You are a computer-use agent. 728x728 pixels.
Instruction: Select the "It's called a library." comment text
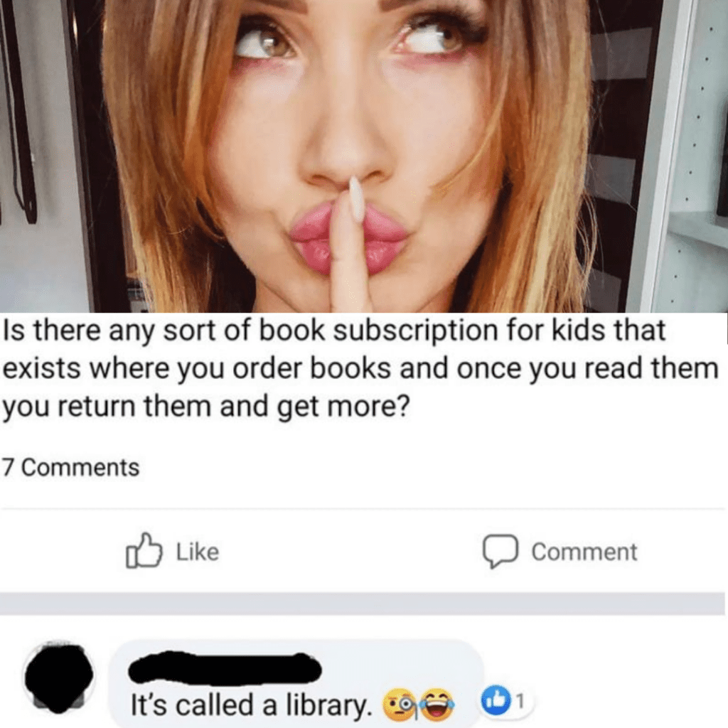coord(252,705)
